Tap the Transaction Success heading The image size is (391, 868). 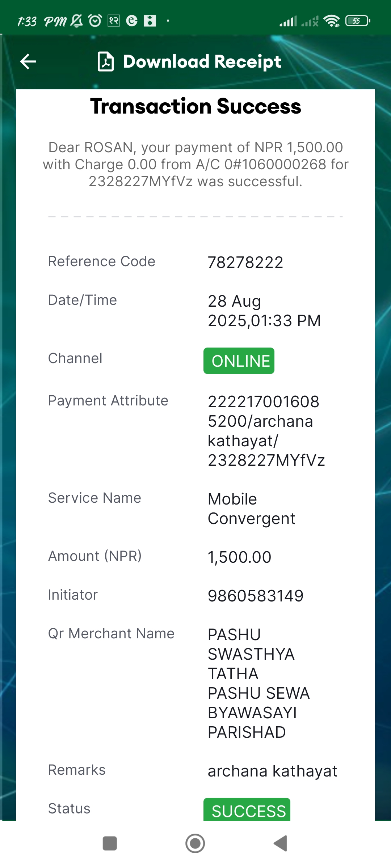click(x=195, y=106)
